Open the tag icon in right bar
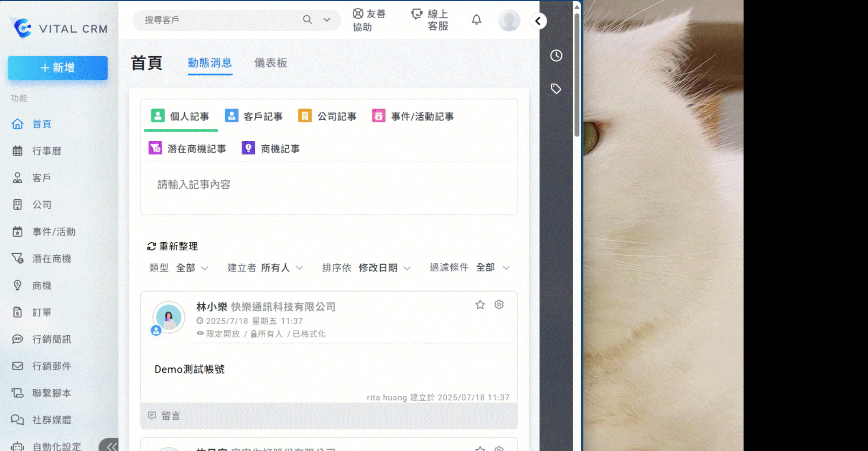The height and width of the screenshot is (451, 868). click(x=556, y=89)
